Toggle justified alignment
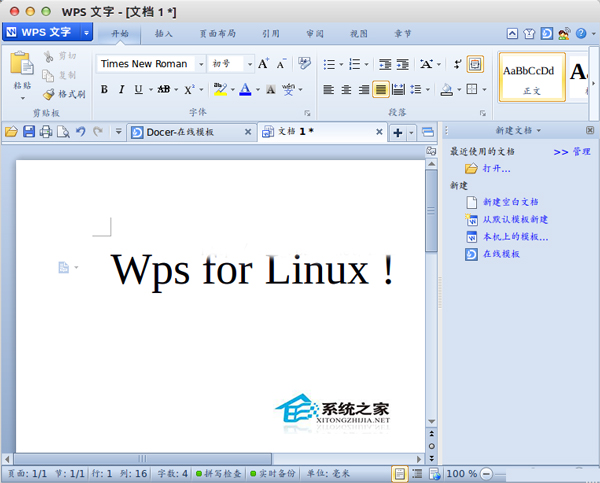This screenshot has height=483, width=600. coord(381,90)
